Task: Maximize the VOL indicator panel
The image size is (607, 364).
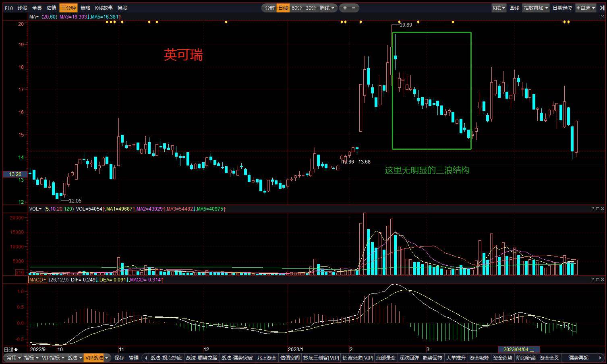Action: (598, 209)
